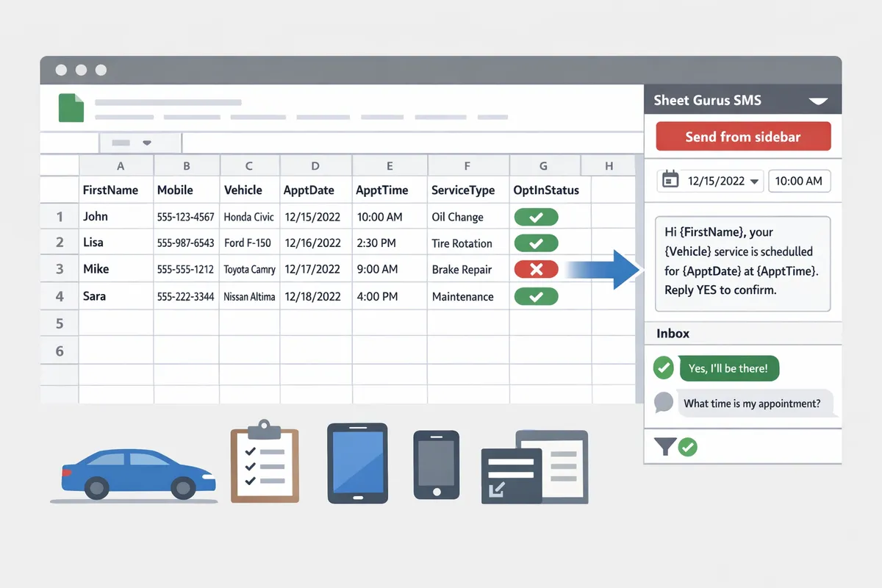This screenshot has width=882, height=588.
Task: Click the cell containing Sara
Action: point(116,296)
